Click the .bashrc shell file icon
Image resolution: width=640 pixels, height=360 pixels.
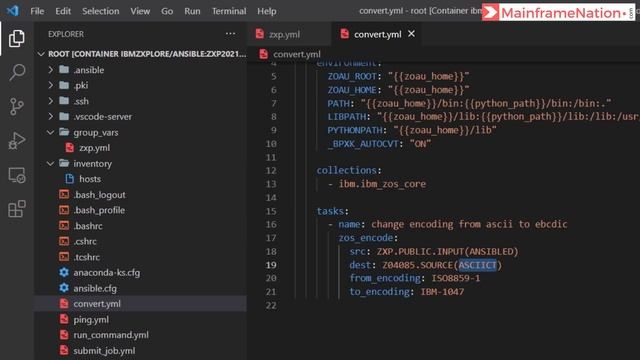(64, 225)
